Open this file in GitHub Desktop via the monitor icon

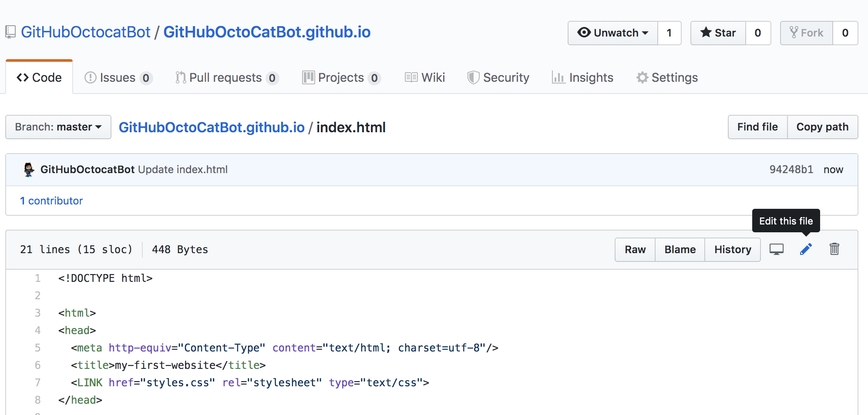click(x=776, y=249)
